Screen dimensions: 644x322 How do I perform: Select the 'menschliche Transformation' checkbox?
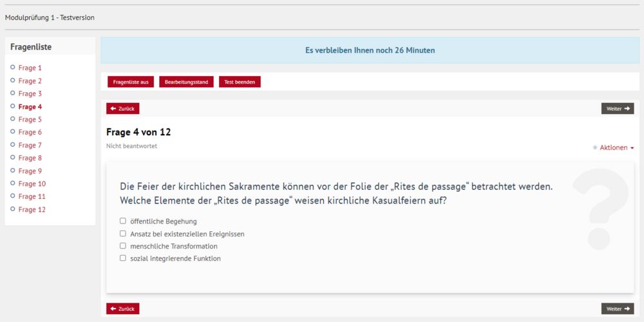click(123, 246)
